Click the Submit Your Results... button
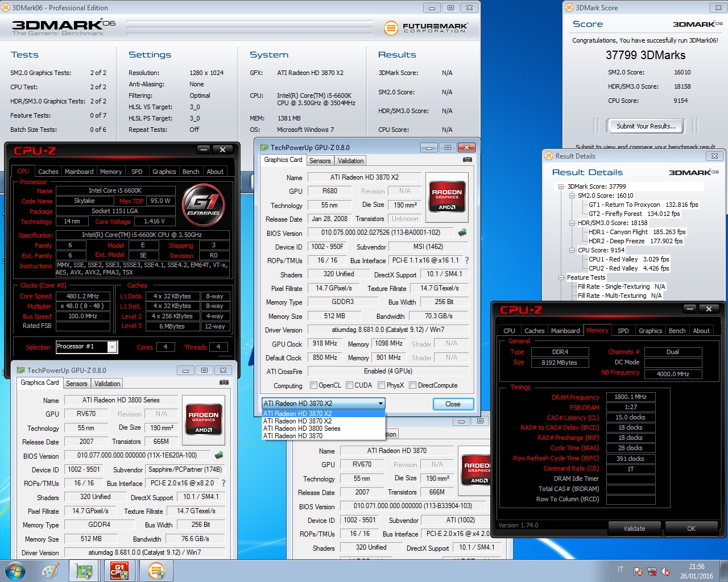Screen dimensions: 728x582 pos(646,126)
